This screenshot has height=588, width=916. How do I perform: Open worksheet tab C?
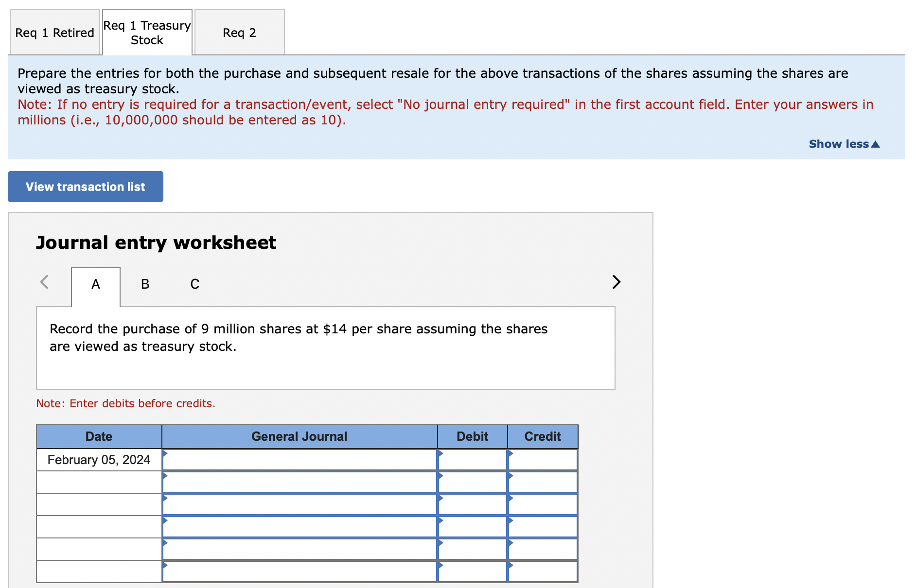[194, 284]
